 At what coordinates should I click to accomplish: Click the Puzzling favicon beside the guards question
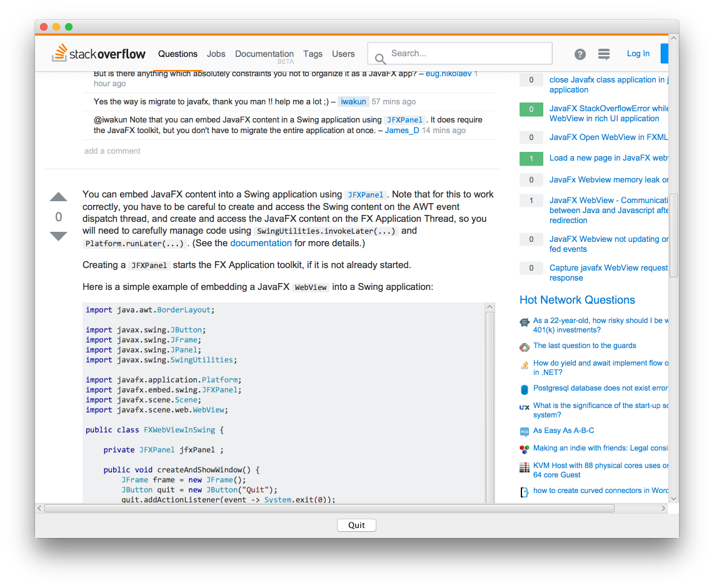(x=524, y=346)
